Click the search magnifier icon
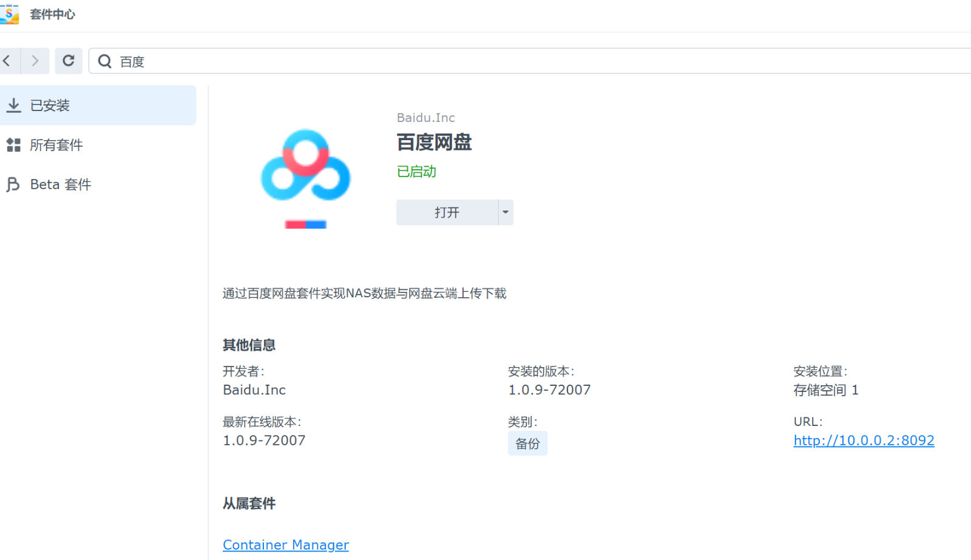 pyautogui.click(x=105, y=61)
